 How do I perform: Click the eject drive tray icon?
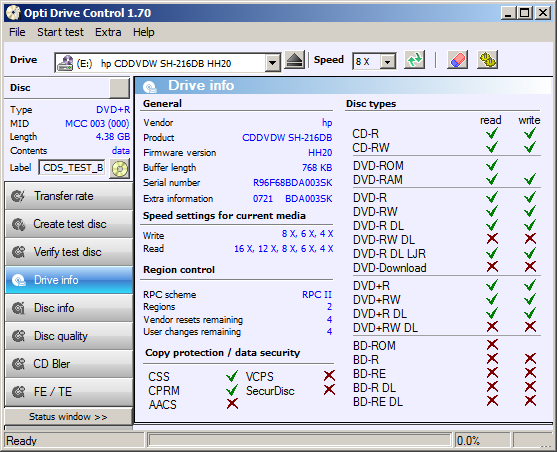294,60
